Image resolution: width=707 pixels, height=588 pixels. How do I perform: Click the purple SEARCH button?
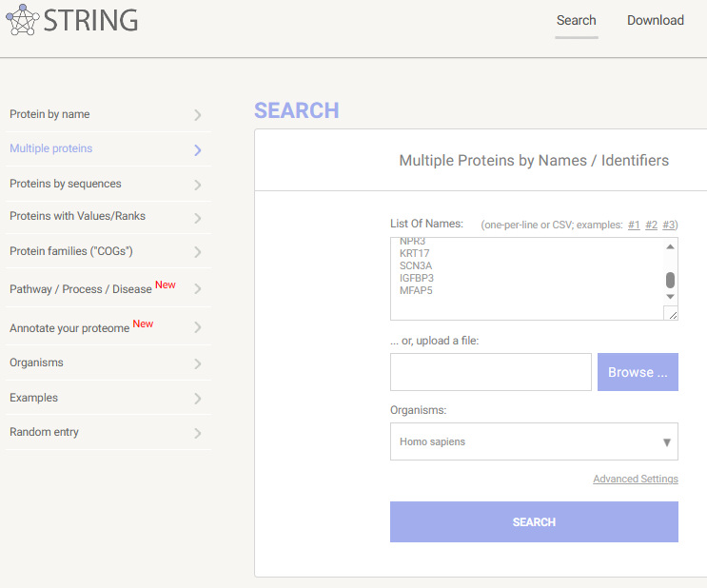coord(534,521)
